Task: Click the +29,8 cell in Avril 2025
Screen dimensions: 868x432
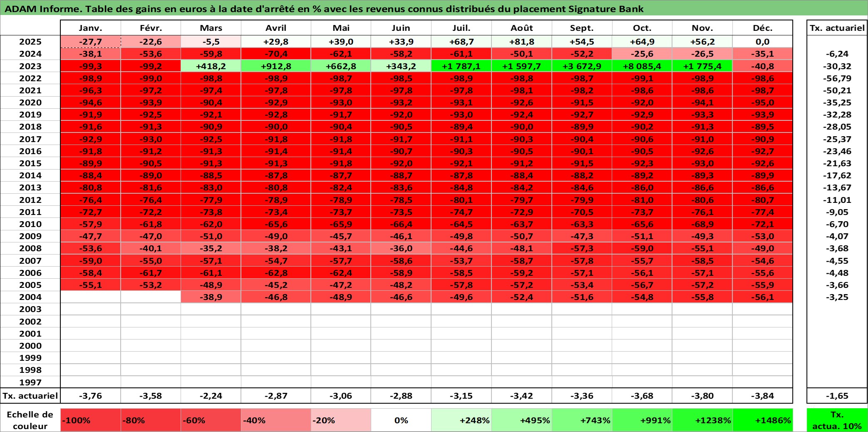Action: click(276, 42)
